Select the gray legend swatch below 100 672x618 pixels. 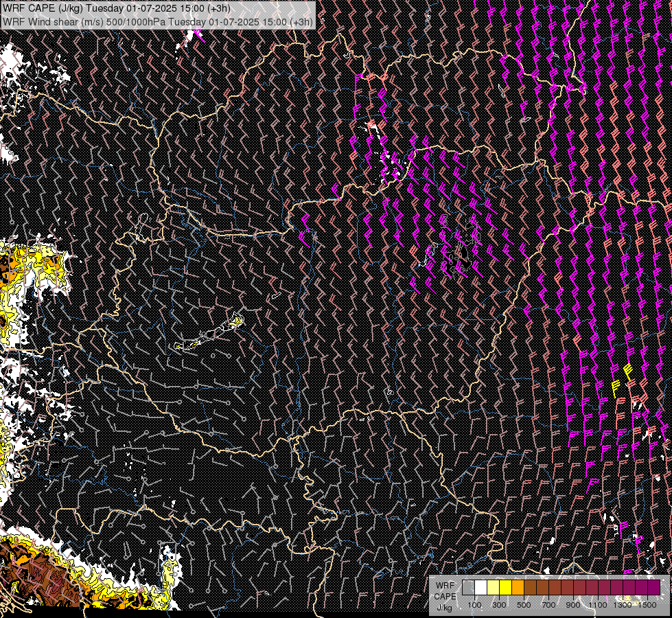coord(468,587)
